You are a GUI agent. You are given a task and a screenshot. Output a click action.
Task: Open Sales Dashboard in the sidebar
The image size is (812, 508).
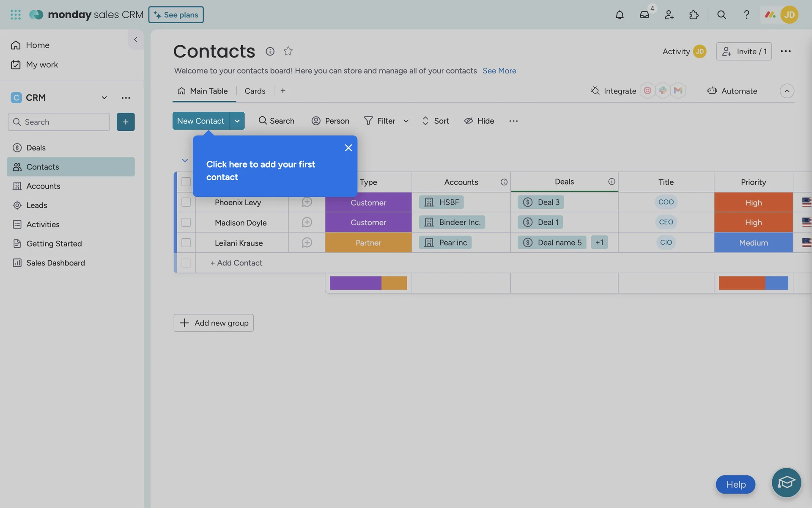[x=55, y=263]
